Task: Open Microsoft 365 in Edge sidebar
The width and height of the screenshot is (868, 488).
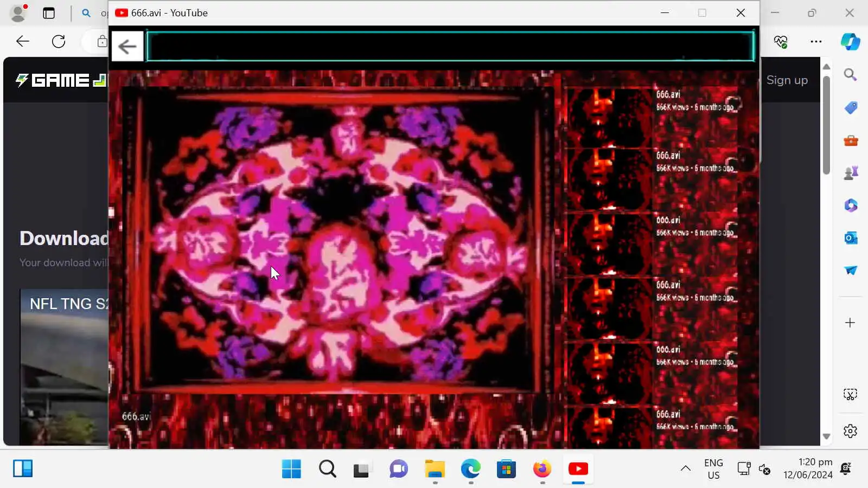Action: (850, 206)
